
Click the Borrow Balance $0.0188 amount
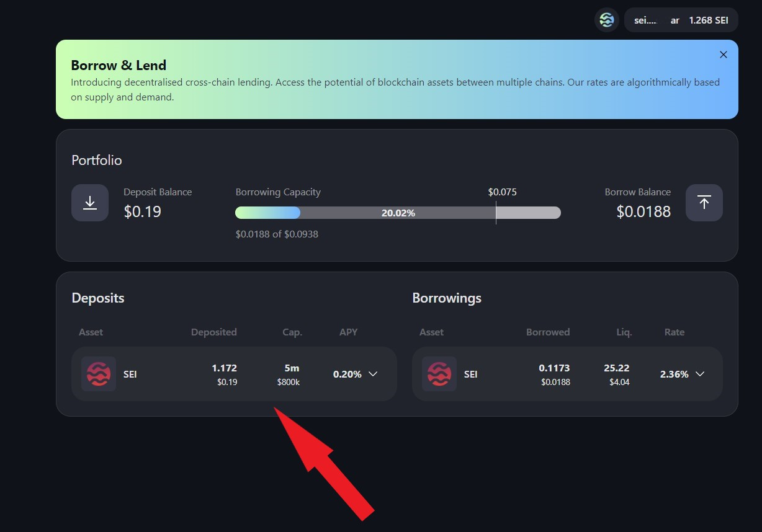tap(643, 212)
